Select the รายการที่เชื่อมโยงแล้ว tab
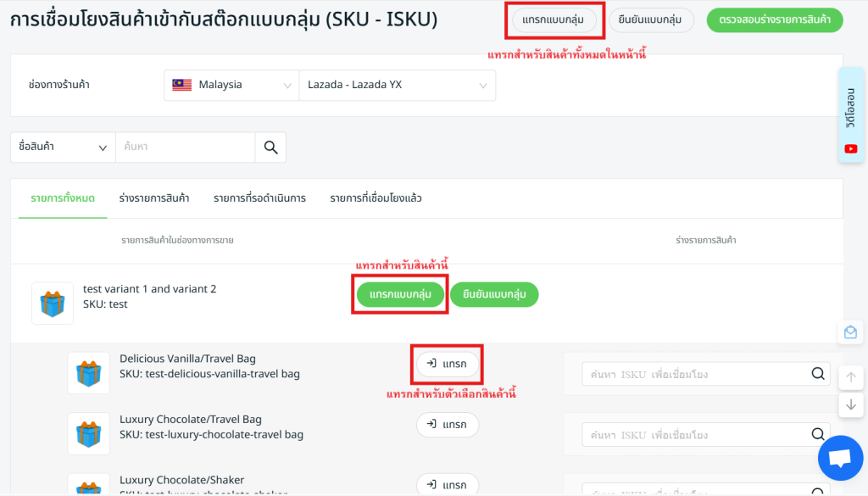Screen dimensions: 868x496 376,198
